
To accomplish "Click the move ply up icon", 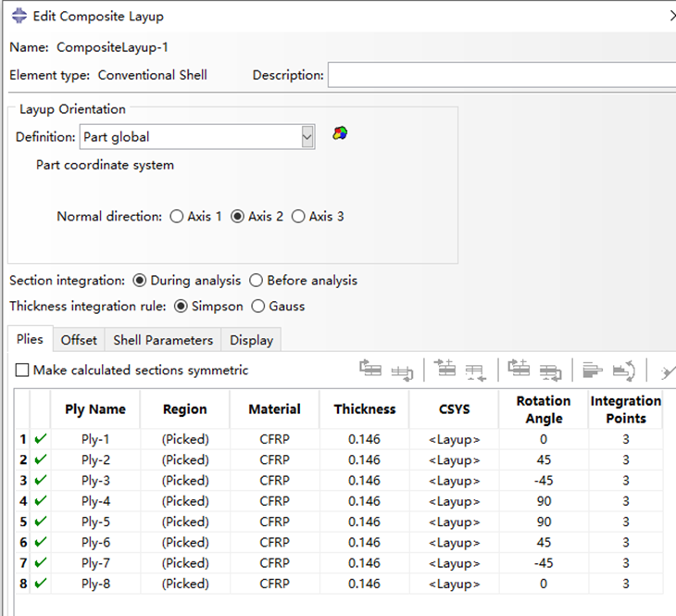I will [x=370, y=370].
